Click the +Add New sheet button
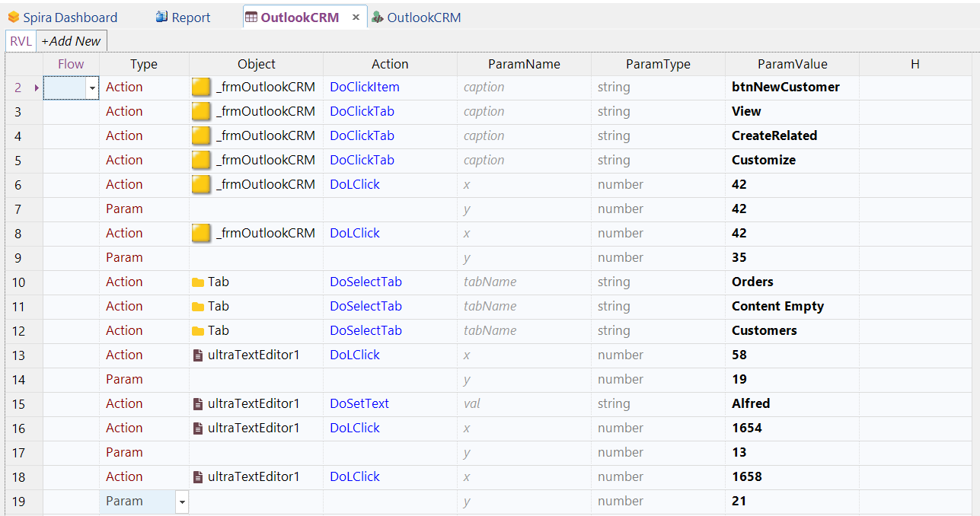The height and width of the screenshot is (516, 980). (x=71, y=41)
